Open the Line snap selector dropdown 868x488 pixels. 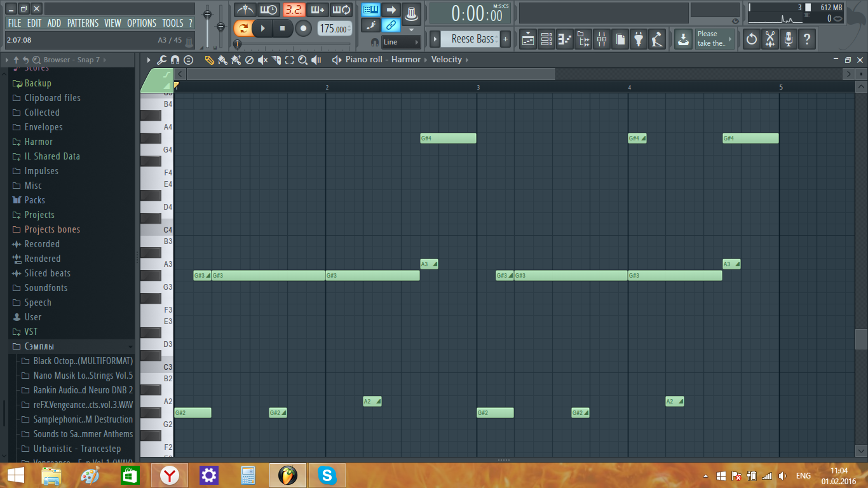coord(401,42)
